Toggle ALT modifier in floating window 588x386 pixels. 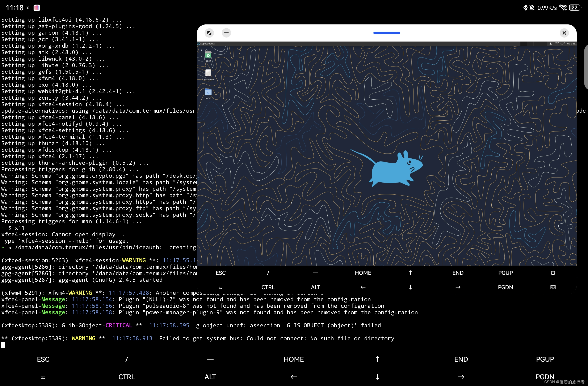(x=315, y=287)
